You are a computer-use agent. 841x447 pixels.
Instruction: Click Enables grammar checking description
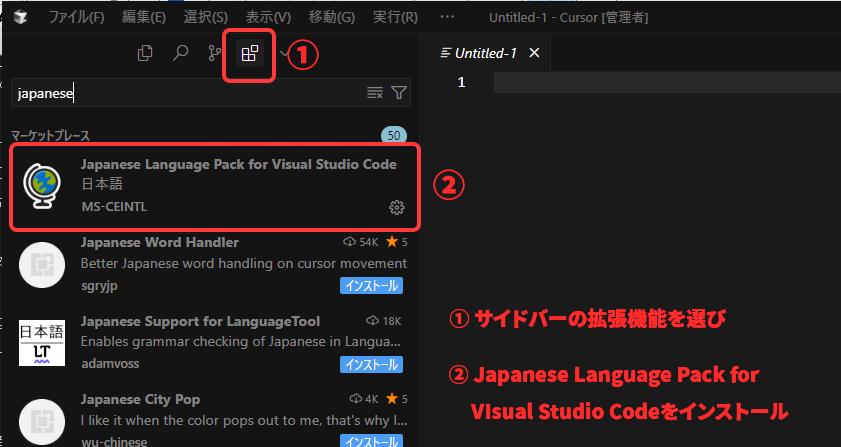pyautogui.click(x=241, y=342)
